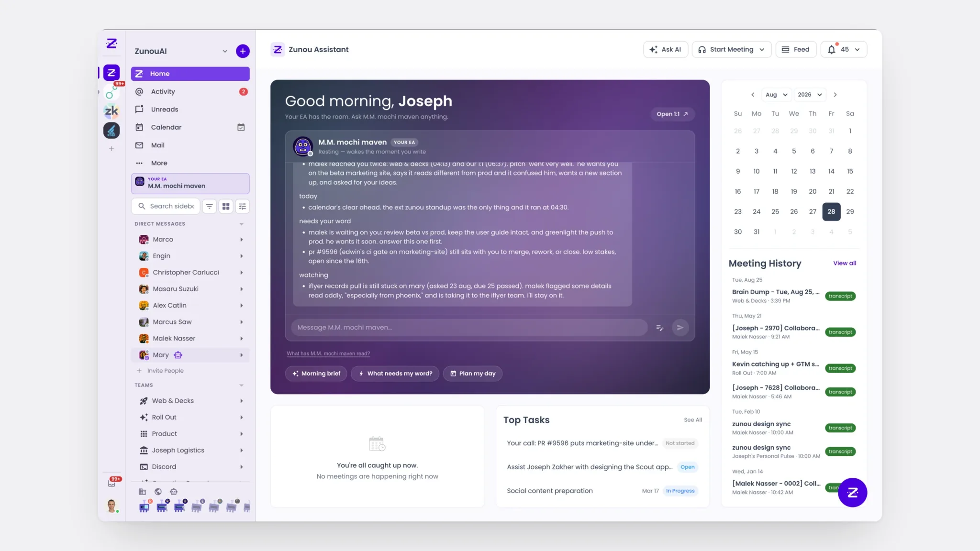Open the Brain Dump meeting transcript badge

[840, 296]
